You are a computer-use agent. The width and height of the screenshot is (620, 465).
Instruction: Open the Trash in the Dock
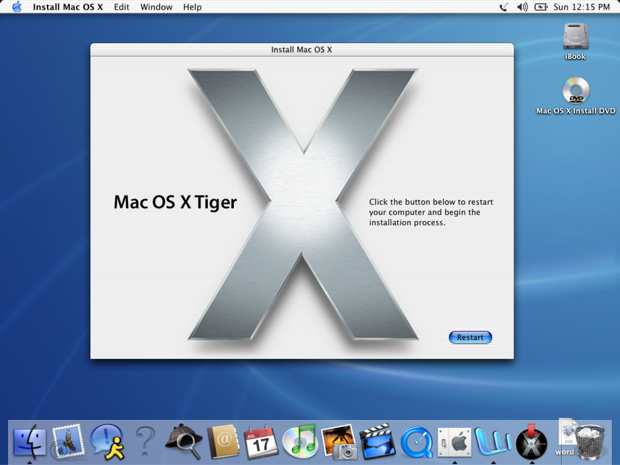[x=590, y=442]
